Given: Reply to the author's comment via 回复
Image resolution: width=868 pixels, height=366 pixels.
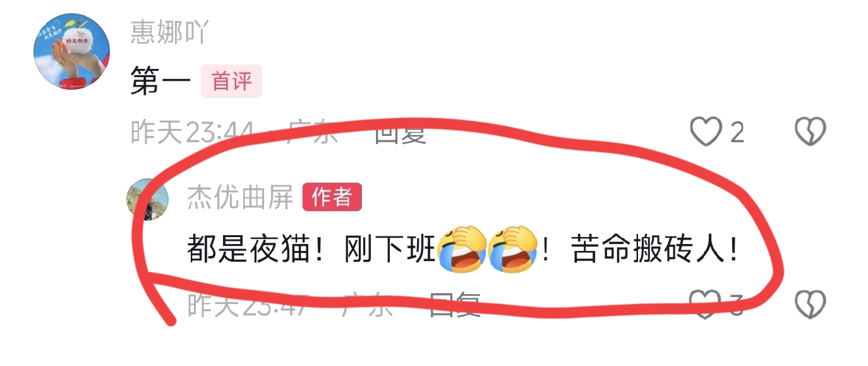Looking at the screenshot, I should (455, 305).
